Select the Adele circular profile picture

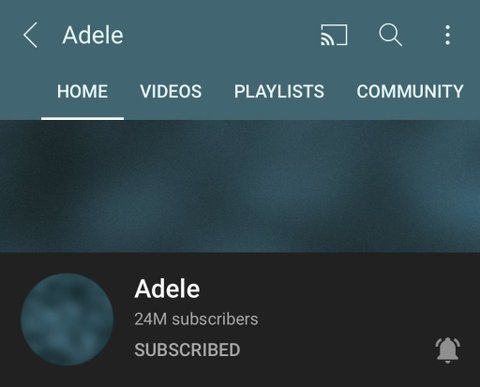tap(67, 319)
